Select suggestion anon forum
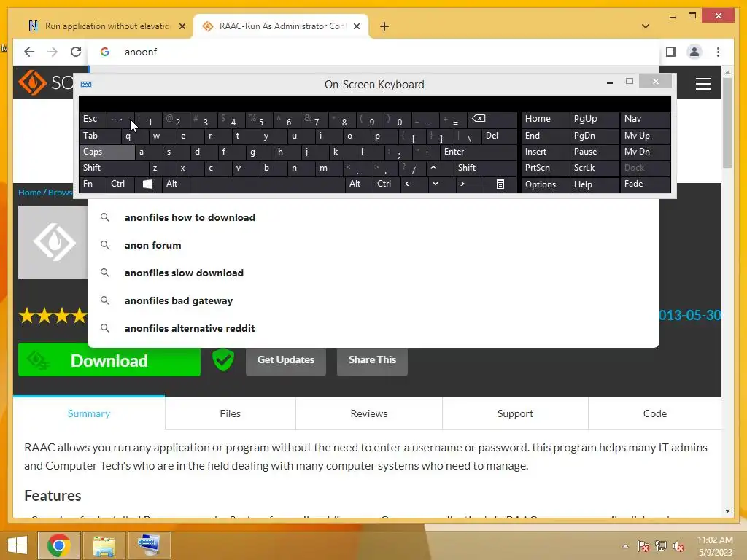The height and width of the screenshot is (560, 747). pos(373,245)
